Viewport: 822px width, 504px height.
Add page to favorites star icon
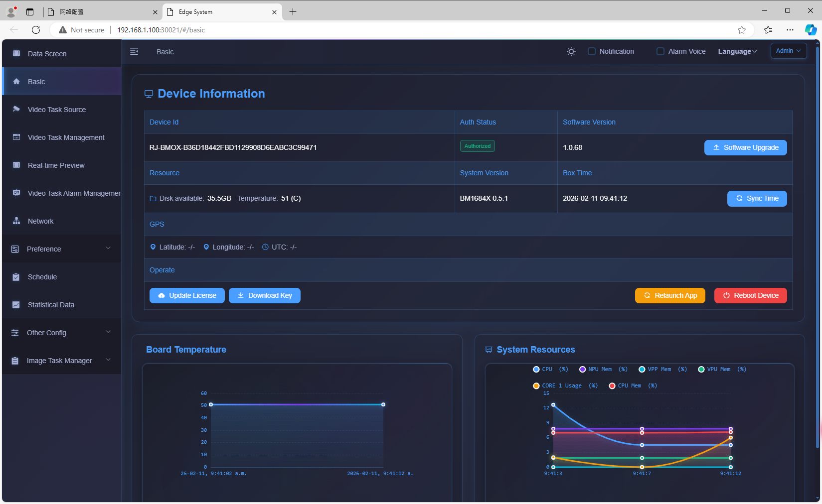tap(742, 30)
